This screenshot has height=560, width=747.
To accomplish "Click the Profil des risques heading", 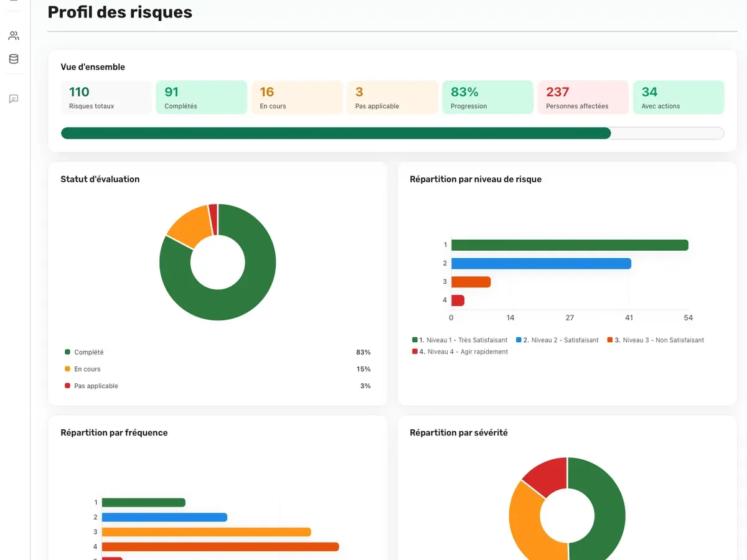I will [120, 12].
